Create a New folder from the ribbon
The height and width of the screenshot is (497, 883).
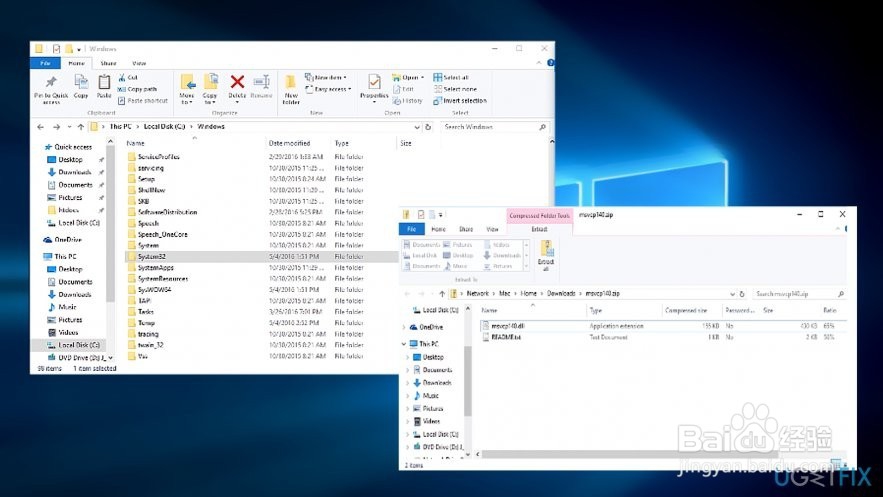pyautogui.click(x=291, y=89)
